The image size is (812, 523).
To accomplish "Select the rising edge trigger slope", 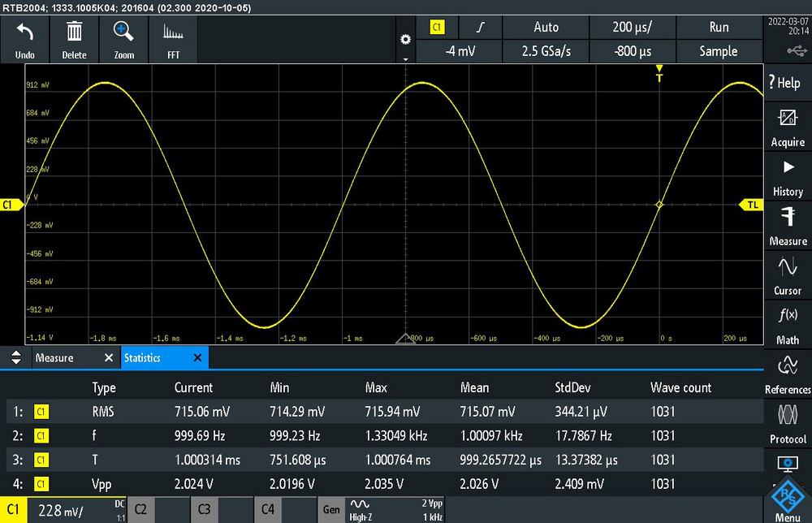I will [x=481, y=27].
